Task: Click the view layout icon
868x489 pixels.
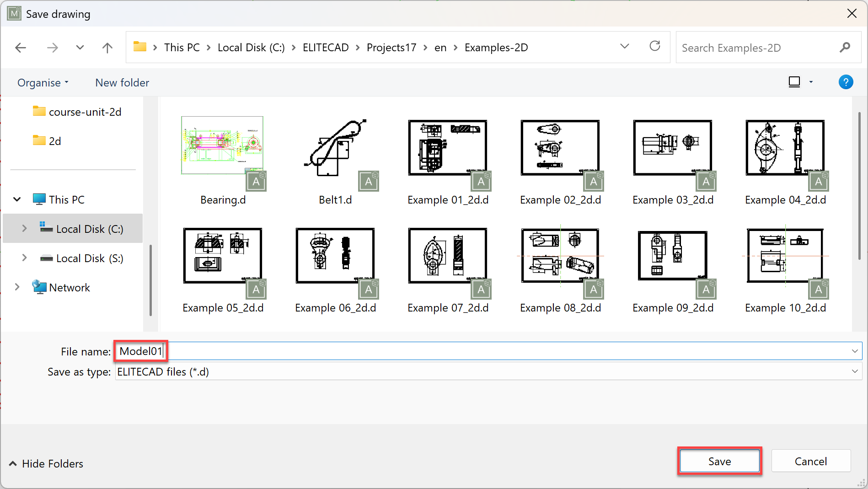Action: pos(794,82)
